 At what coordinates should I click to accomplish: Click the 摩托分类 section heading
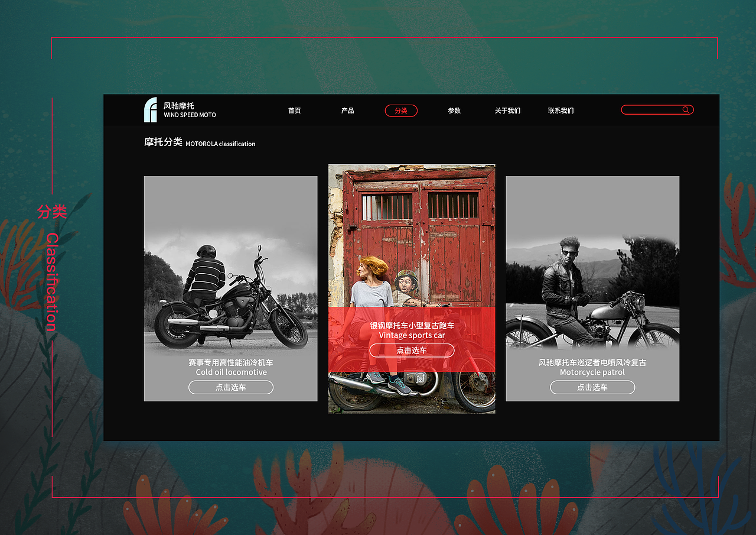coord(163,142)
